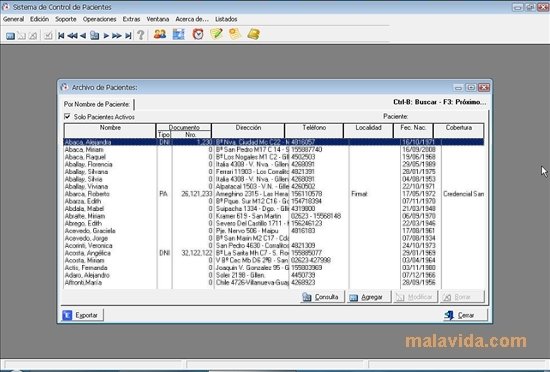Open the General menu
The image size is (550, 372).
14,19
